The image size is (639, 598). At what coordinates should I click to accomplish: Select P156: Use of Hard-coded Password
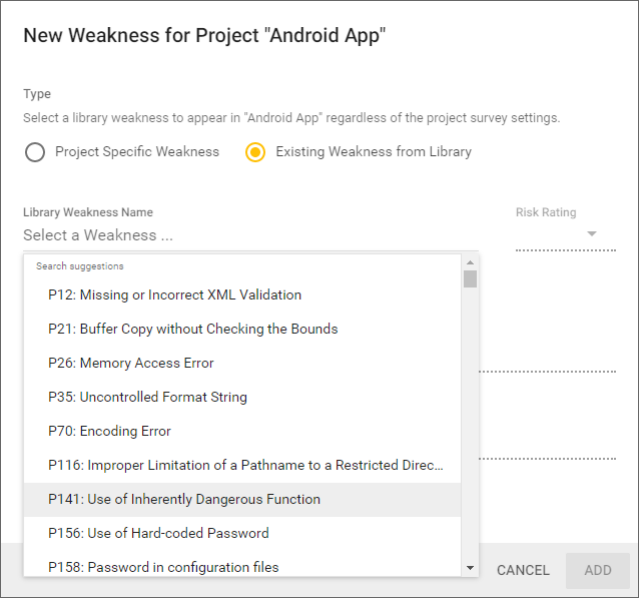158,533
